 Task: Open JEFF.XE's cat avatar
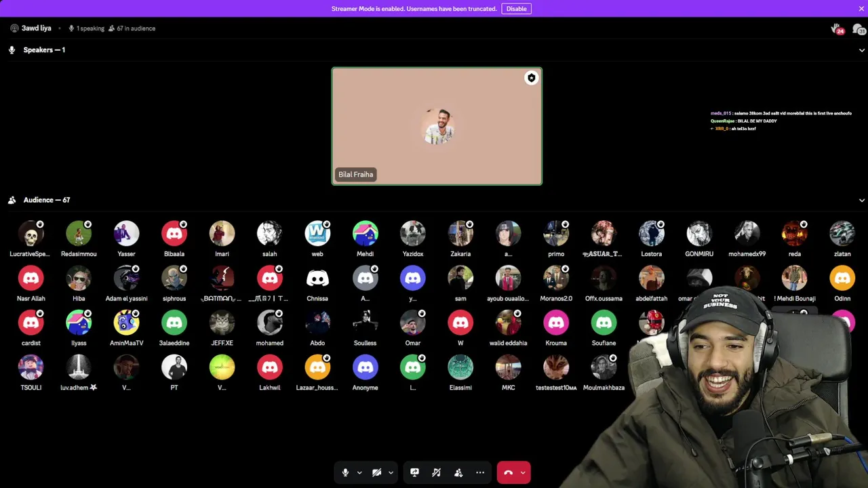pos(222,323)
